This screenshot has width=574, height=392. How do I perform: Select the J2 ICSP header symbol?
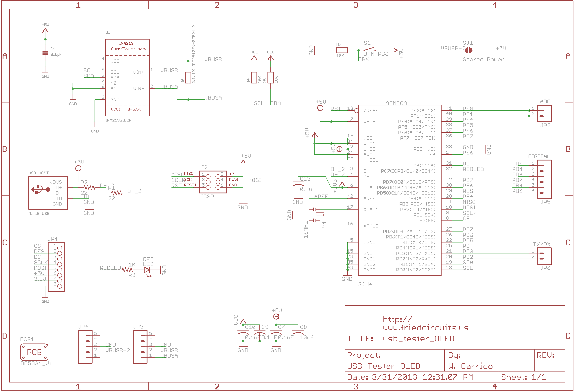tap(213, 182)
